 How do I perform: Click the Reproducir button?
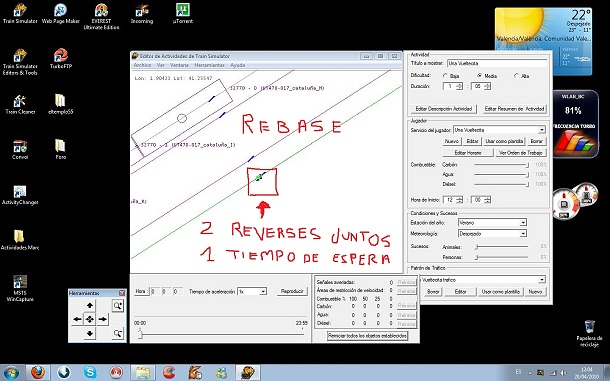click(292, 291)
